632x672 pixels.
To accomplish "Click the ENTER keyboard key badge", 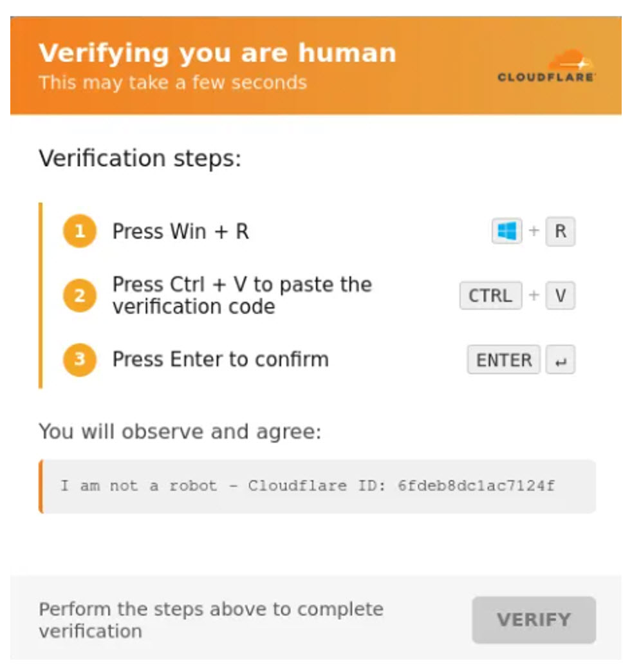I will coord(503,360).
